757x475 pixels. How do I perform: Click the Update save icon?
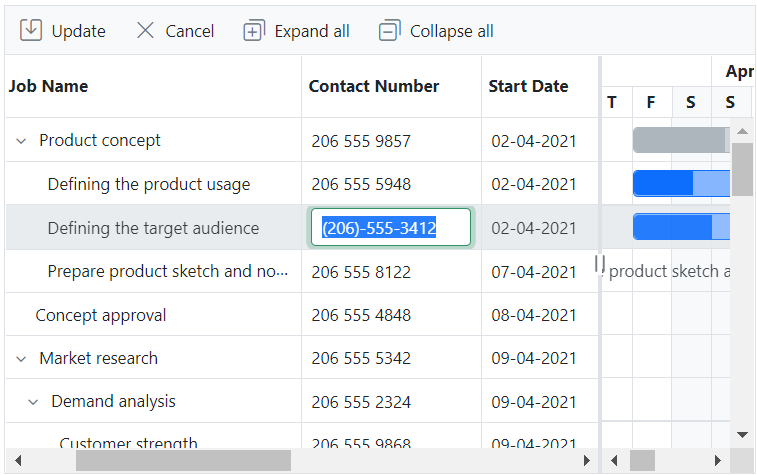[x=31, y=30]
